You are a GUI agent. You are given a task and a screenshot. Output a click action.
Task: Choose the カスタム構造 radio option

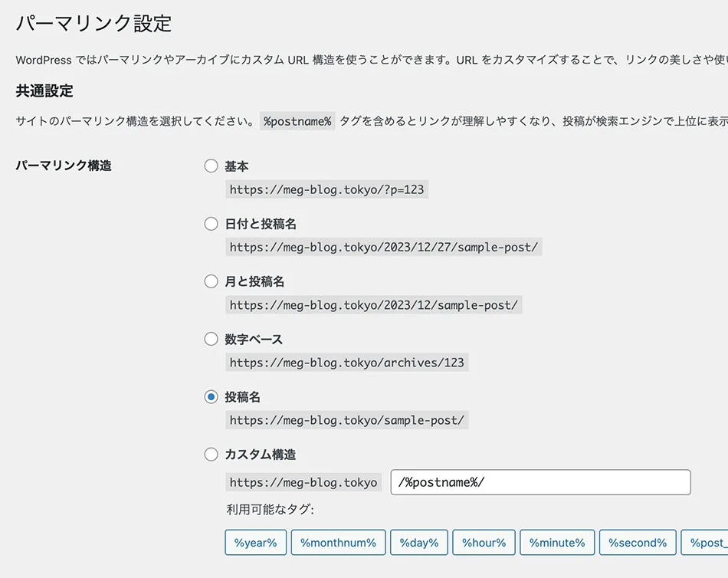point(212,454)
